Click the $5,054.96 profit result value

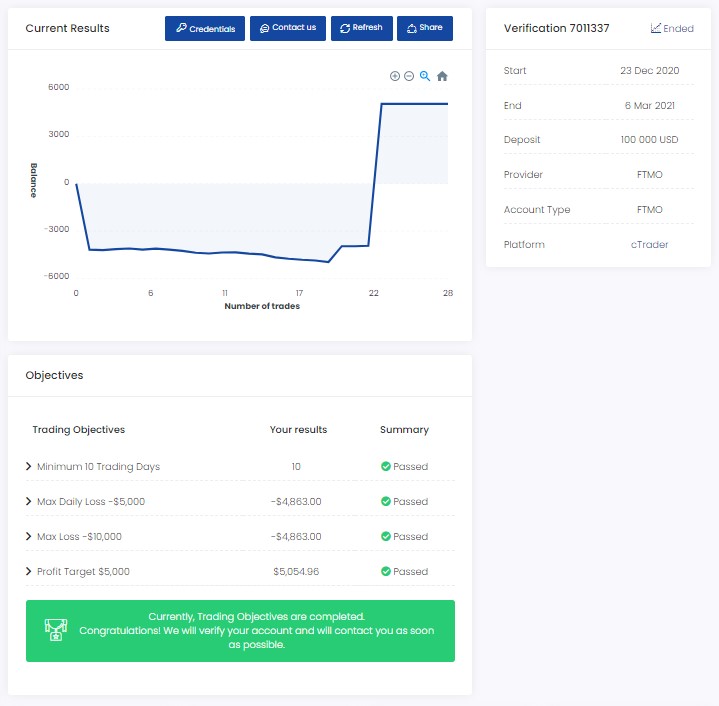tap(296, 572)
